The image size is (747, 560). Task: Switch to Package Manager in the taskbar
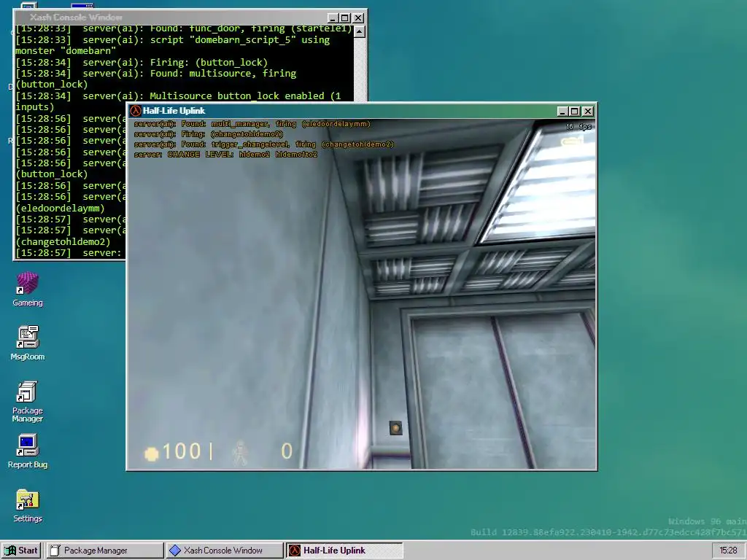(x=104, y=551)
